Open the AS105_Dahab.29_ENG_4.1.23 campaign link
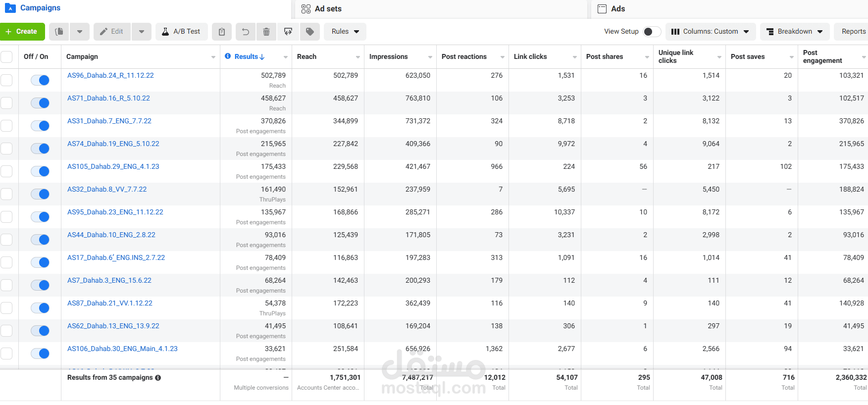Viewport: 868px width, 405px height. pyautogui.click(x=113, y=166)
